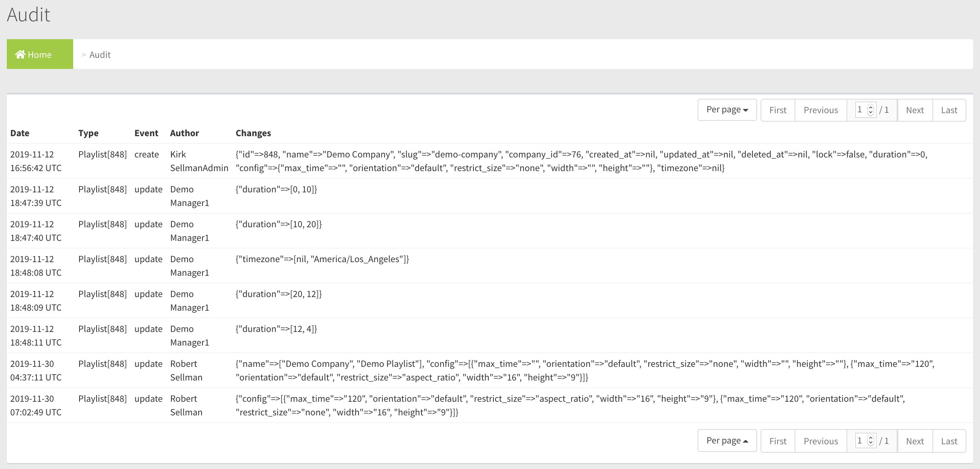Click the bottom Previous page button
The height and width of the screenshot is (469, 980).
coord(820,441)
